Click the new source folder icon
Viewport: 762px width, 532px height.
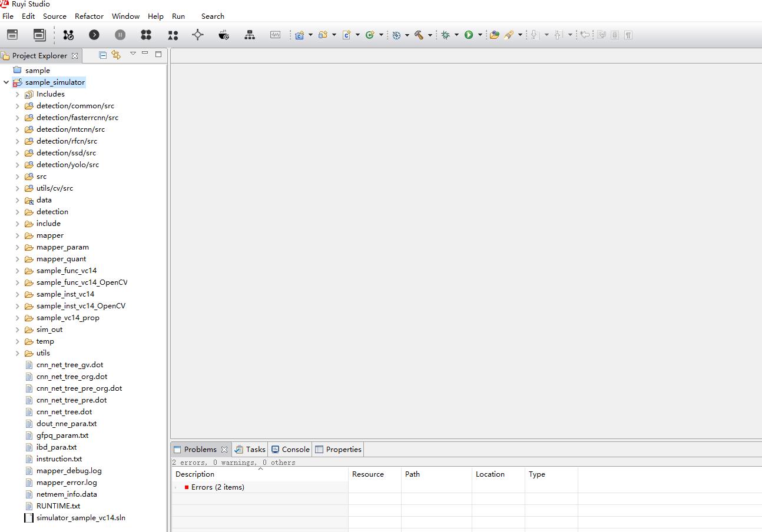tap(323, 35)
